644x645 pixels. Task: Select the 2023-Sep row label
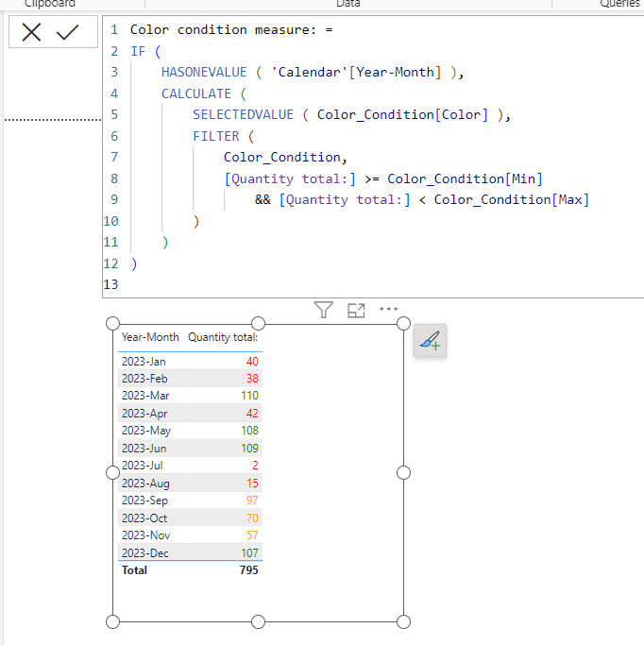(144, 501)
